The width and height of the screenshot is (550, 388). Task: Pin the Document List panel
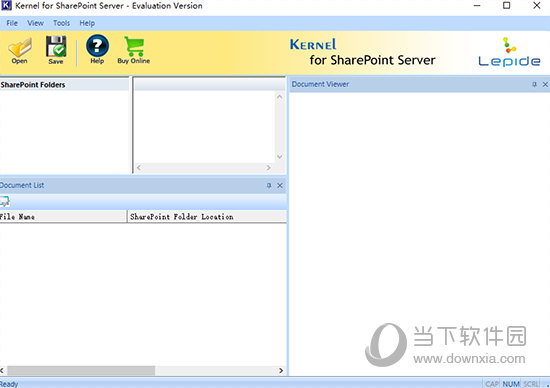tap(269, 185)
